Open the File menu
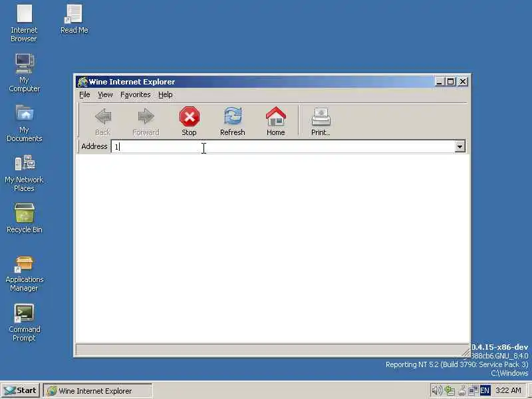The image size is (532, 399). [x=84, y=94]
